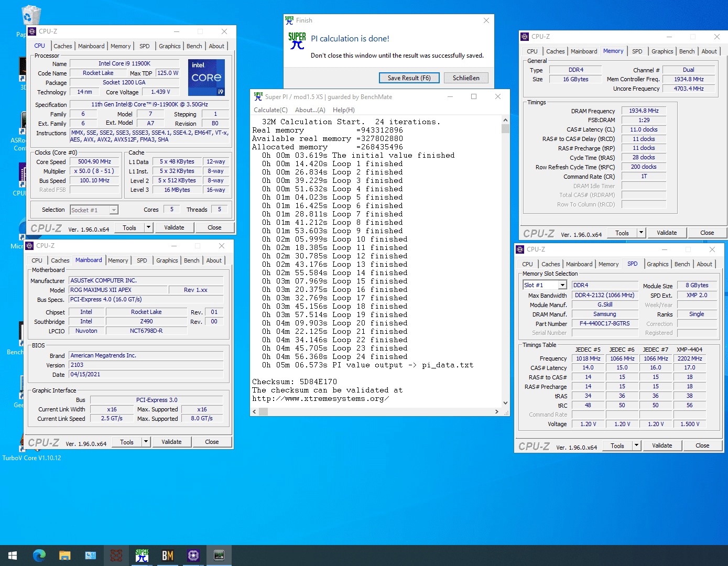Viewport: 728px width, 566px height.
Task: Launch Microsoft Edge from the taskbar
Action: point(39,556)
